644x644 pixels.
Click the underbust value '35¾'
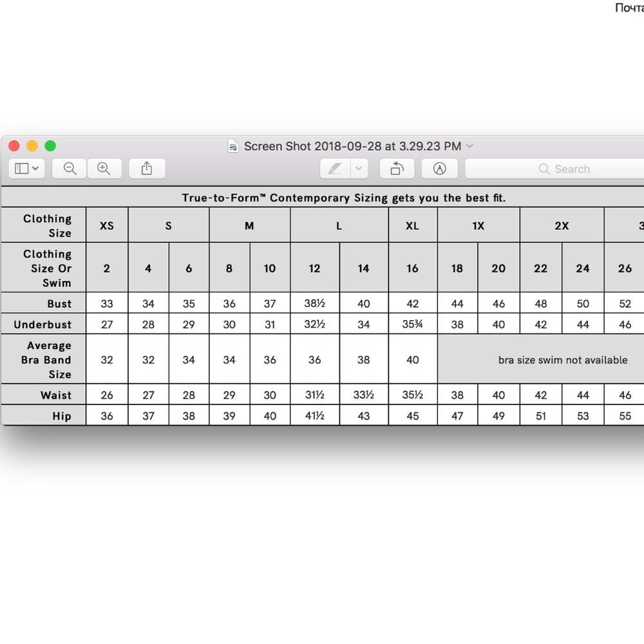pos(413,324)
